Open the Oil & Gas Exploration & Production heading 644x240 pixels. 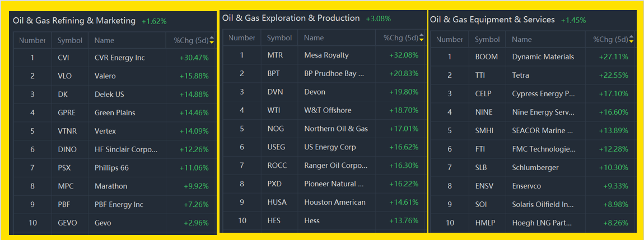(291, 18)
